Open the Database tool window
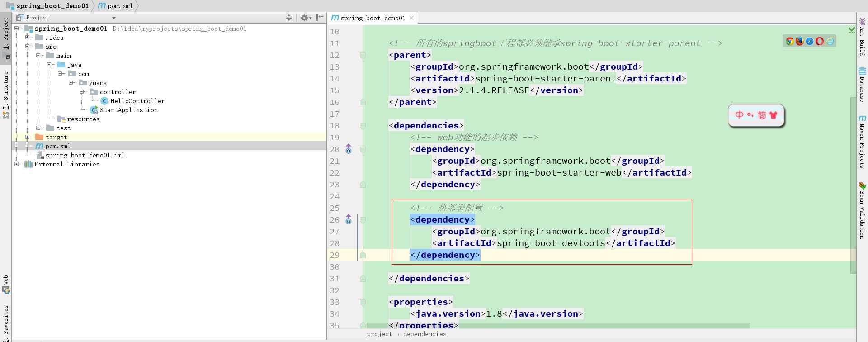 [862, 85]
